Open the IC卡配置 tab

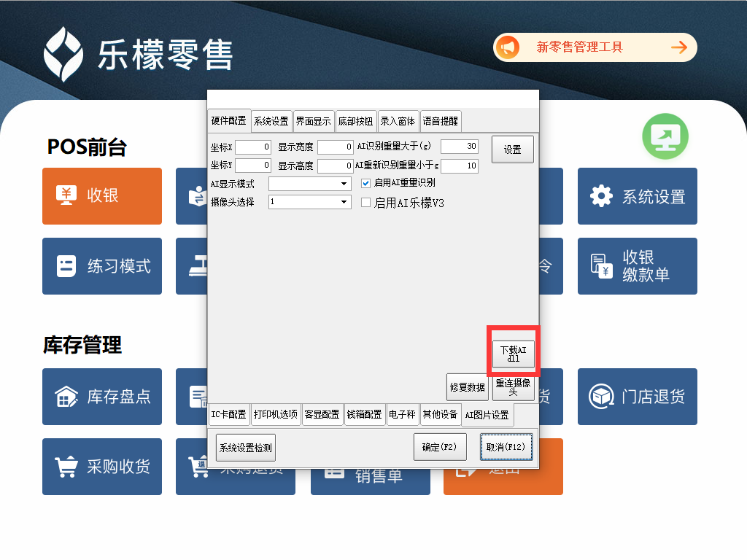pos(228,414)
